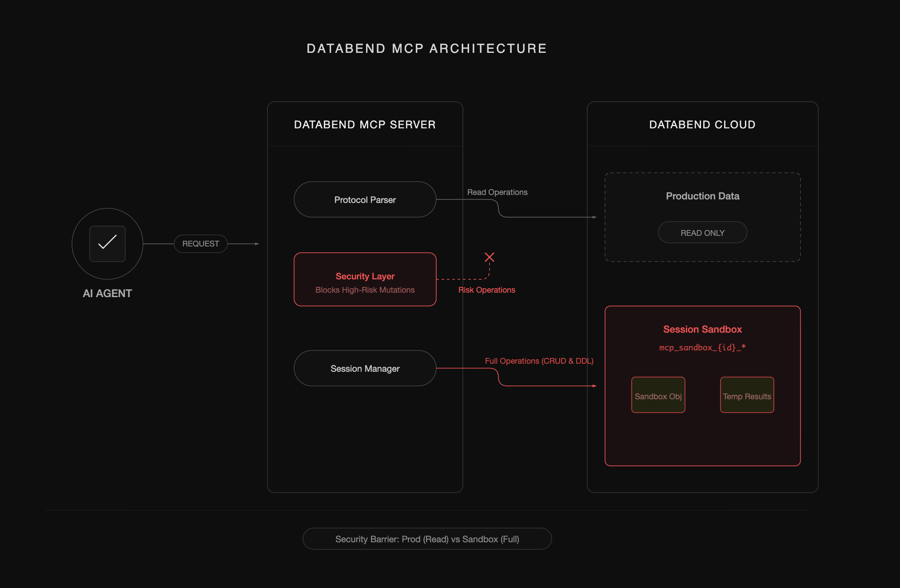Click the REQUEST button
This screenshot has width=900, height=588.
coord(200,244)
